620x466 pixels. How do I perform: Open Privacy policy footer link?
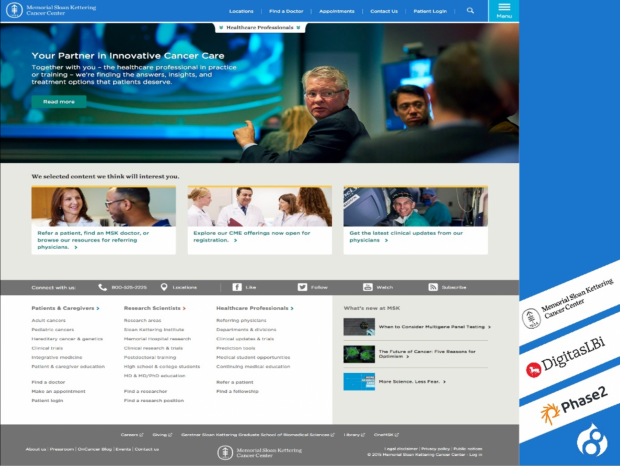435,449
